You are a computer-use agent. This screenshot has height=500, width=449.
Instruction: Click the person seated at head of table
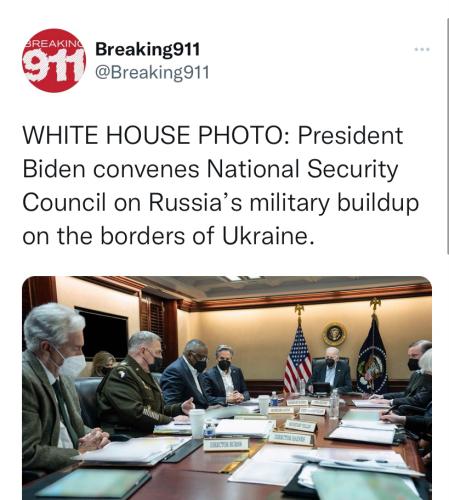330,371
